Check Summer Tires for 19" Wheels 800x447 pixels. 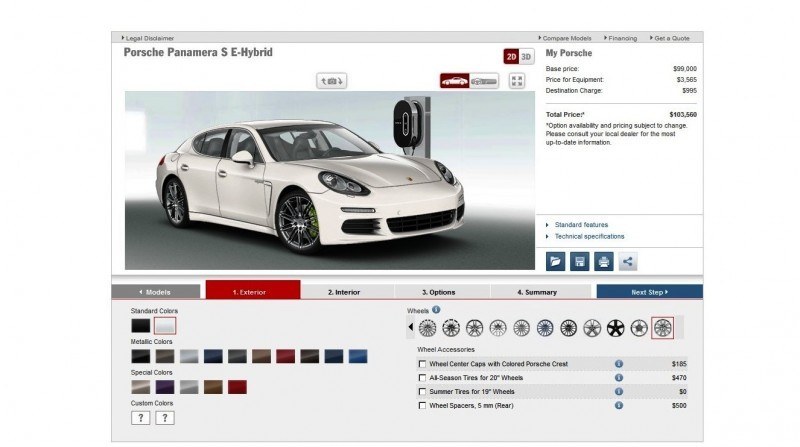422,391
